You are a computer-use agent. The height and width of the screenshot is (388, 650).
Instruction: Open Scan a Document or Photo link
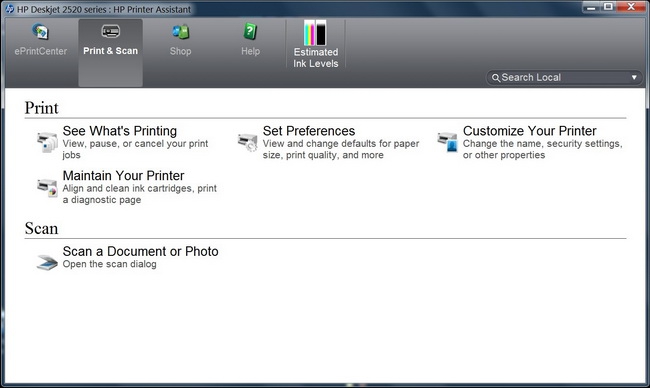click(x=141, y=251)
